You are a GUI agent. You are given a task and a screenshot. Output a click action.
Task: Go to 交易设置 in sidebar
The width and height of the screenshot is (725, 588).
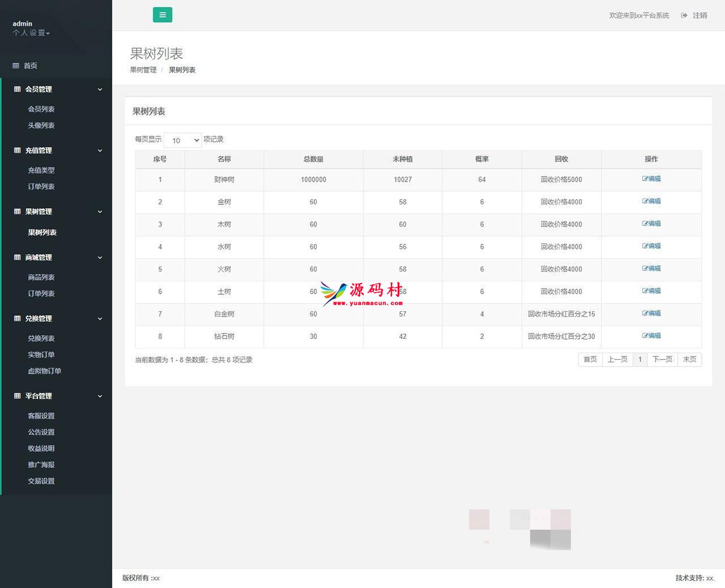[x=41, y=481]
